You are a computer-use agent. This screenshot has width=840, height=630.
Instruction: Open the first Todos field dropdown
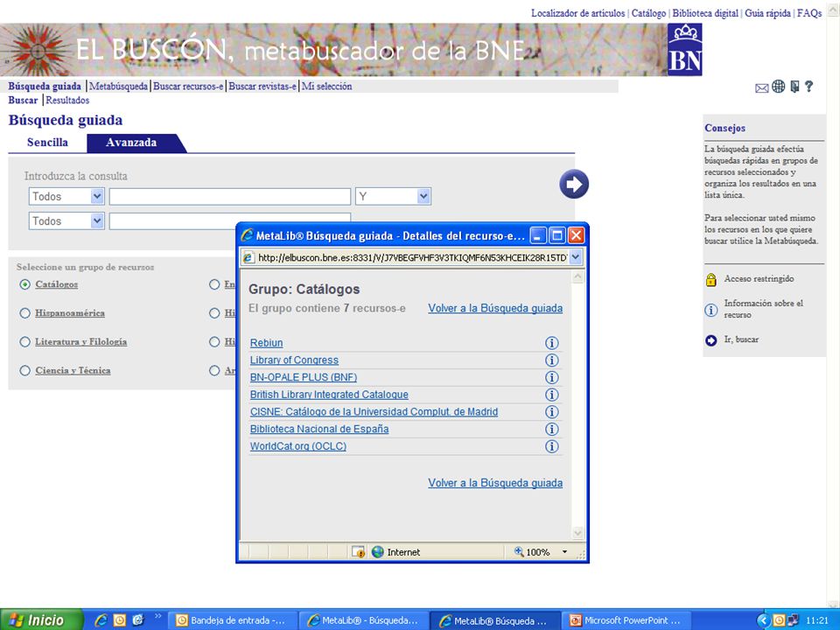click(97, 197)
